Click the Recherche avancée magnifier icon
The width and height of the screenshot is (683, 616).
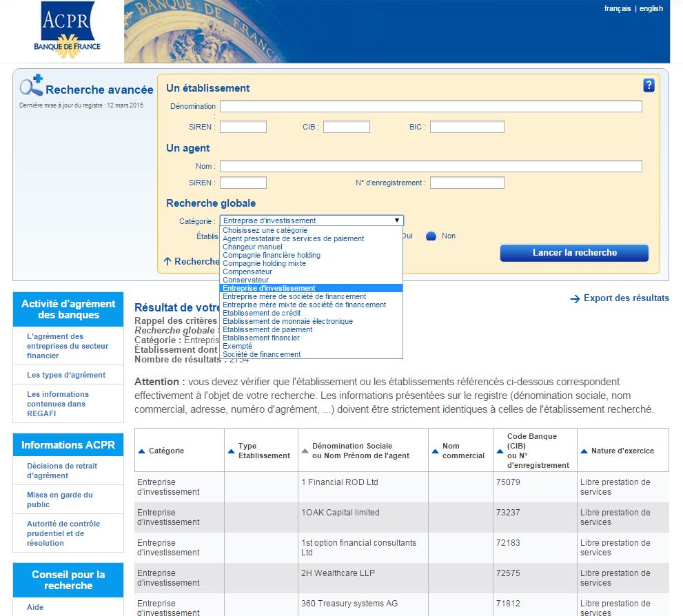31,85
